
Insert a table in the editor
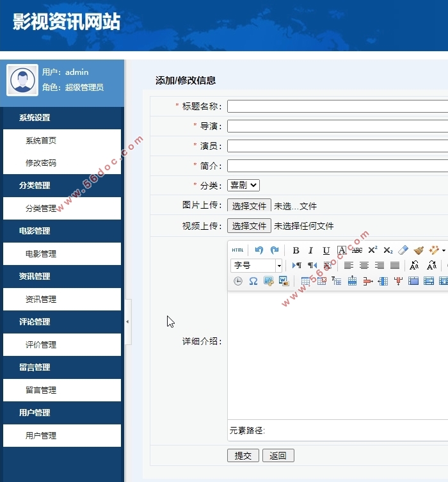tap(306, 281)
